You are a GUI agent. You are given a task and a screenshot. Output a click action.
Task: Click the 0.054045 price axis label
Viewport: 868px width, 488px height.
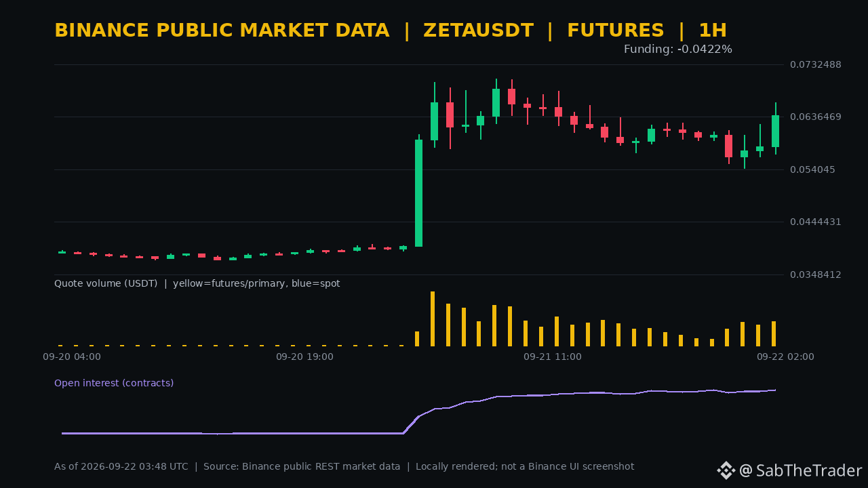812,169
